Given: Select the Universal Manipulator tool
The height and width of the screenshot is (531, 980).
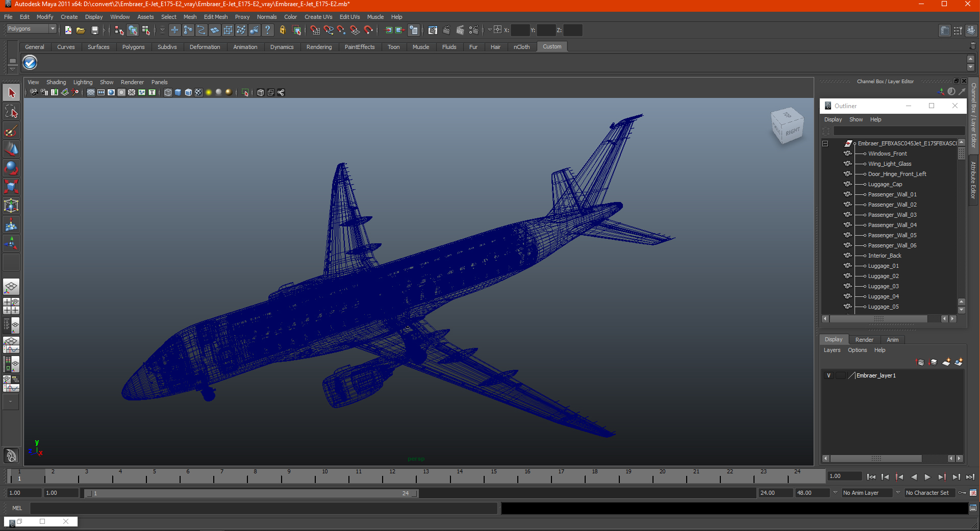Looking at the screenshot, I should tap(11, 206).
